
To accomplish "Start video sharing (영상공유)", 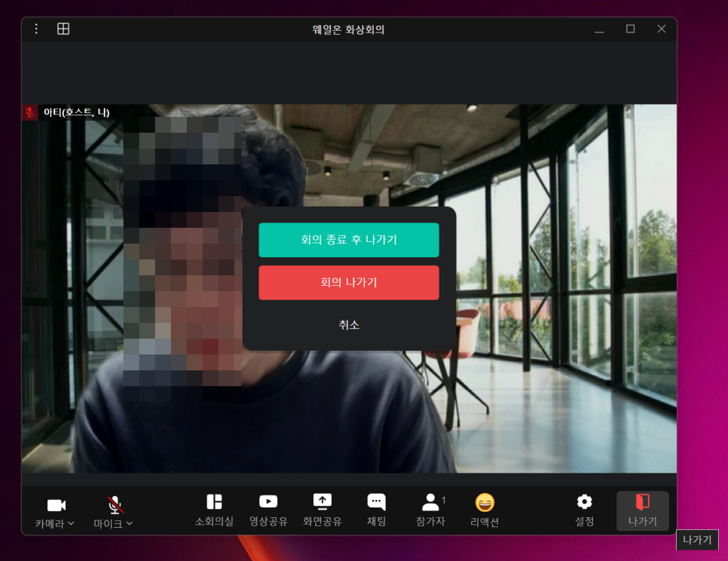I will coord(268,510).
